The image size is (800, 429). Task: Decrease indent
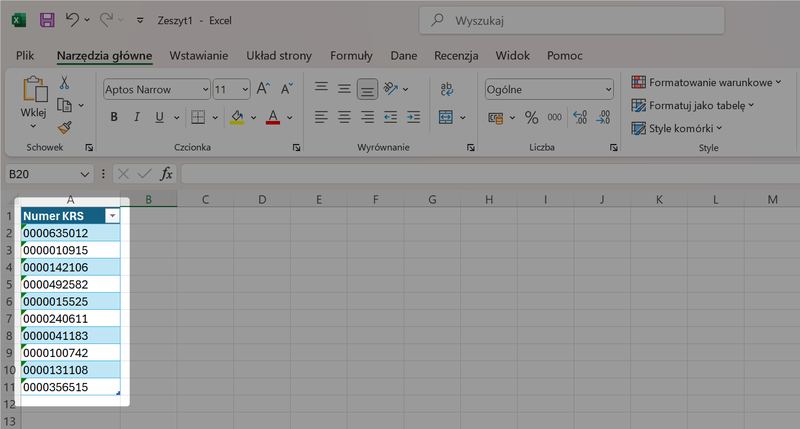tap(390, 117)
